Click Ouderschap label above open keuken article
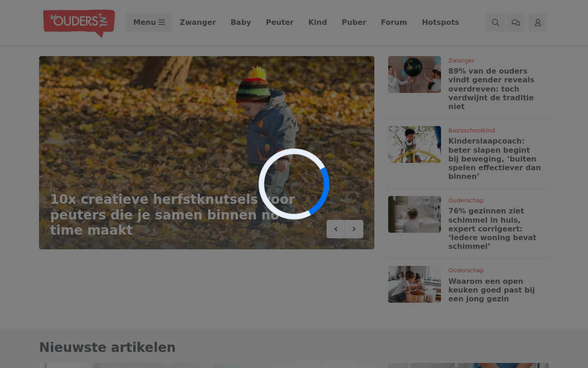The width and height of the screenshot is (588, 368). coord(466,270)
